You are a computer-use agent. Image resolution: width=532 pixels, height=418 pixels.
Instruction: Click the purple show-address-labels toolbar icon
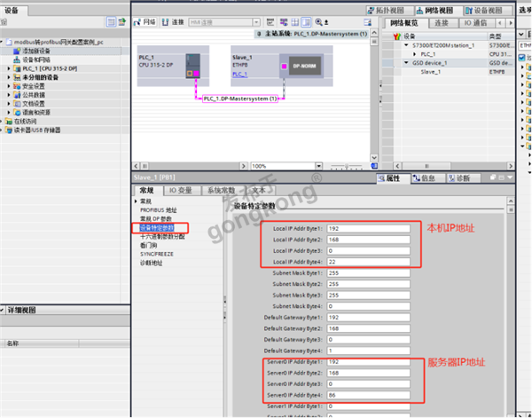tap(284, 22)
